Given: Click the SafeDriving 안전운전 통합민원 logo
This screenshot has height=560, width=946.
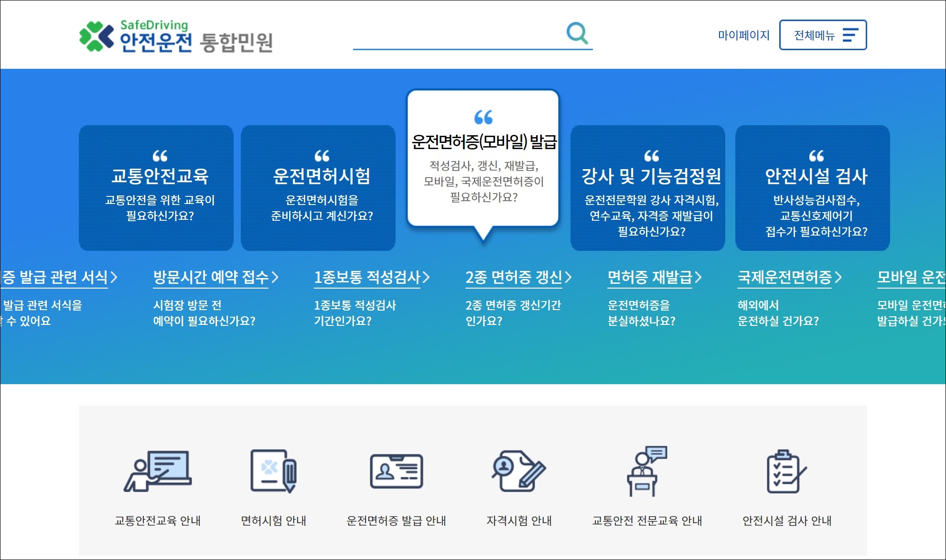Looking at the screenshot, I should tap(176, 36).
